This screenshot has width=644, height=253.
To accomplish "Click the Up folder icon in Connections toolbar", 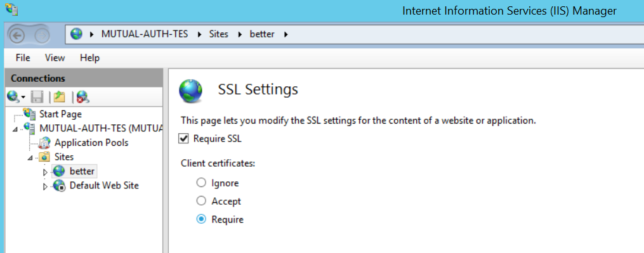I will (x=60, y=97).
